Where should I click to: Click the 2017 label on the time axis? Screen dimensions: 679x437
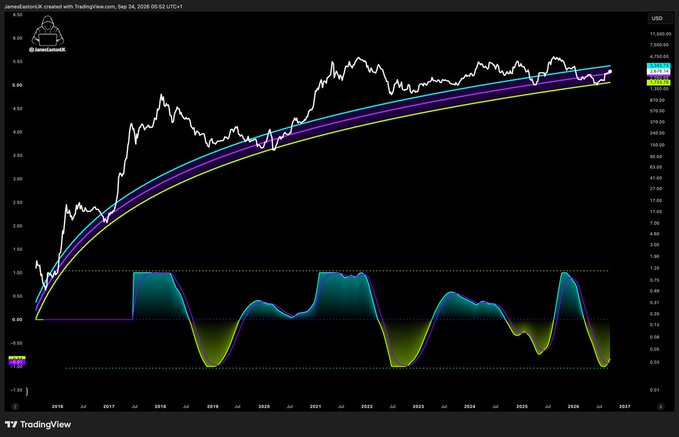[x=109, y=407]
